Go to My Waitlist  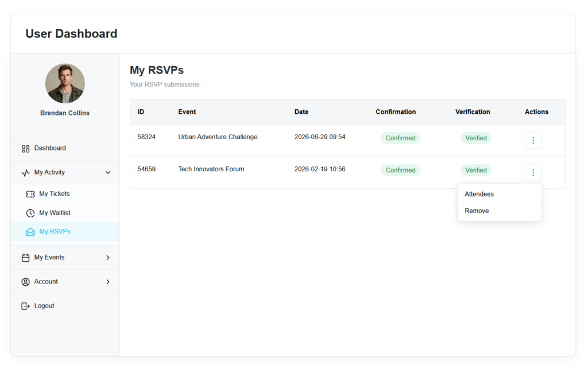(x=65, y=213)
